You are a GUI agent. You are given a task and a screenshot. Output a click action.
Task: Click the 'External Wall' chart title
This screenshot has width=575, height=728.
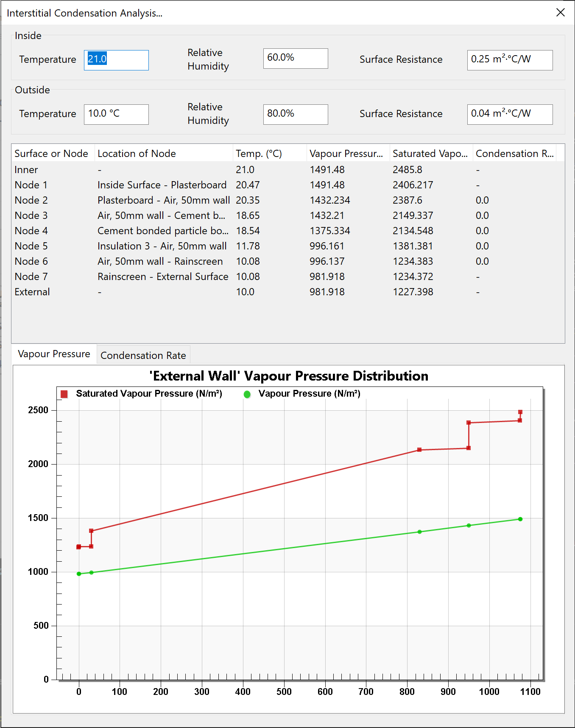coord(289,376)
